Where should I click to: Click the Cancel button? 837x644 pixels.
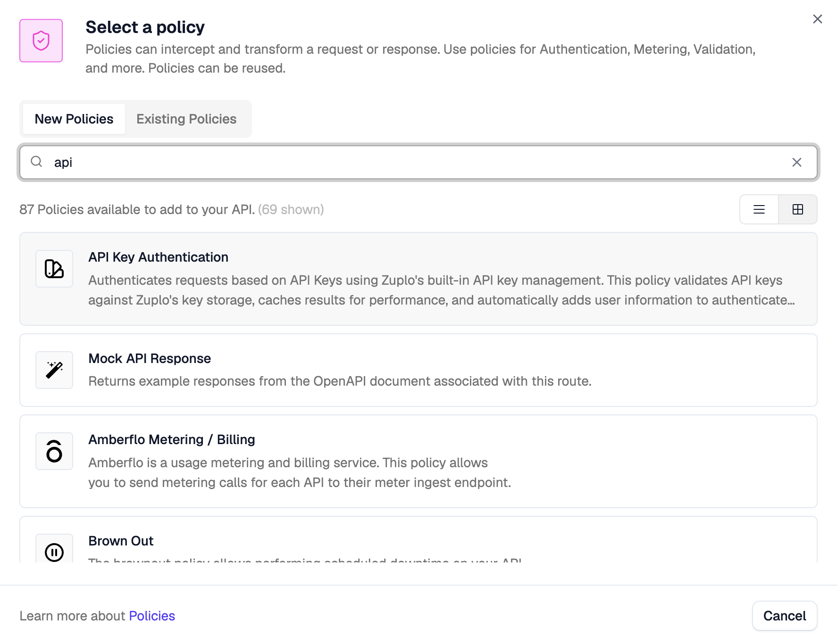pos(785,616)
